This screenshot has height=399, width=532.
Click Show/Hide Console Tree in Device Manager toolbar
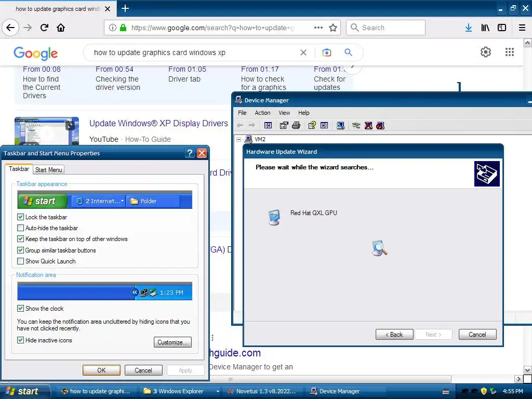point(268,126)
